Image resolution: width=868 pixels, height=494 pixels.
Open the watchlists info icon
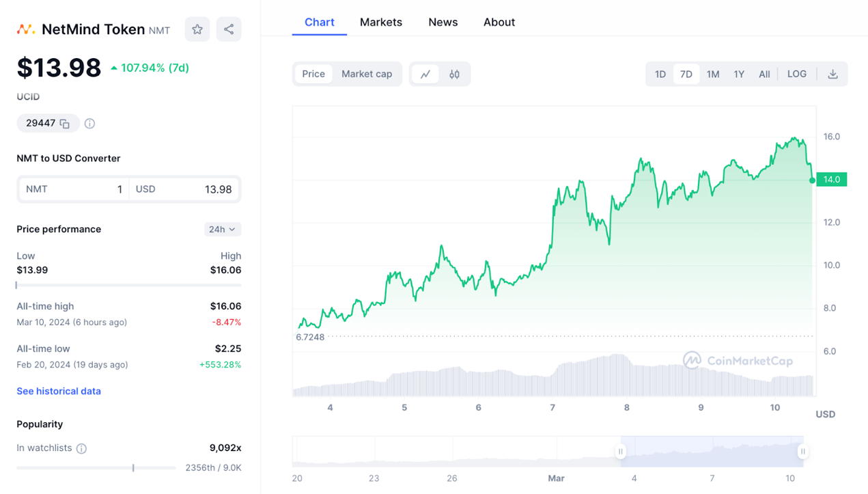point(81,448)
